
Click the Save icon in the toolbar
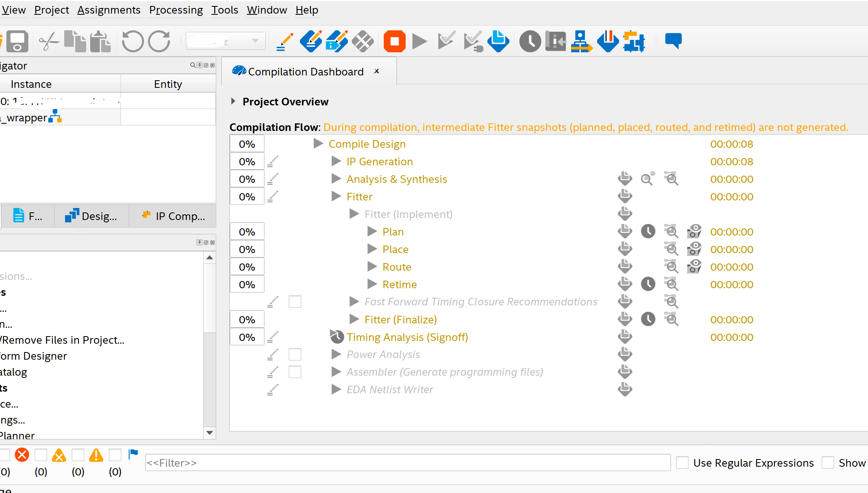17,41
